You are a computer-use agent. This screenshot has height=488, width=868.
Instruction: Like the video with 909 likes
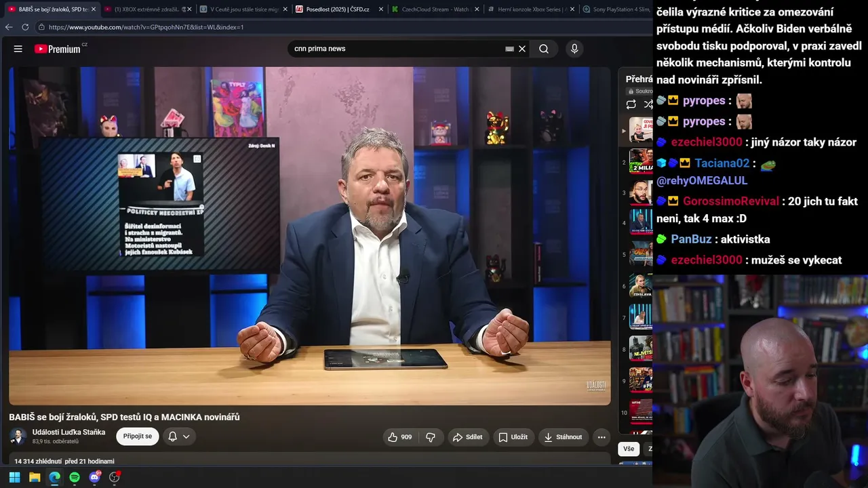tap(400, 437)
